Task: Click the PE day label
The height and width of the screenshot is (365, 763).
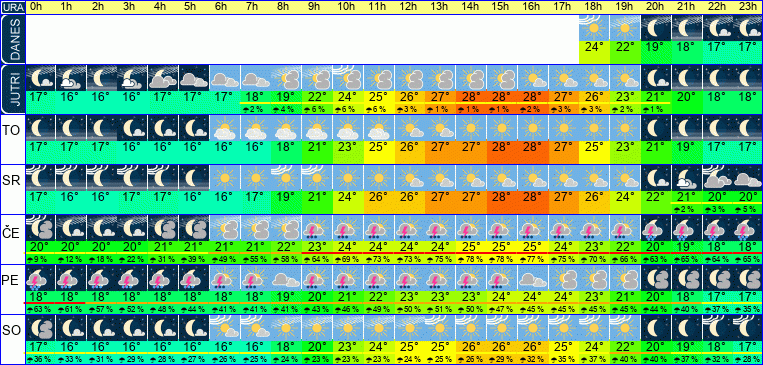Action: pyautogui.click(x=10, y=281)
